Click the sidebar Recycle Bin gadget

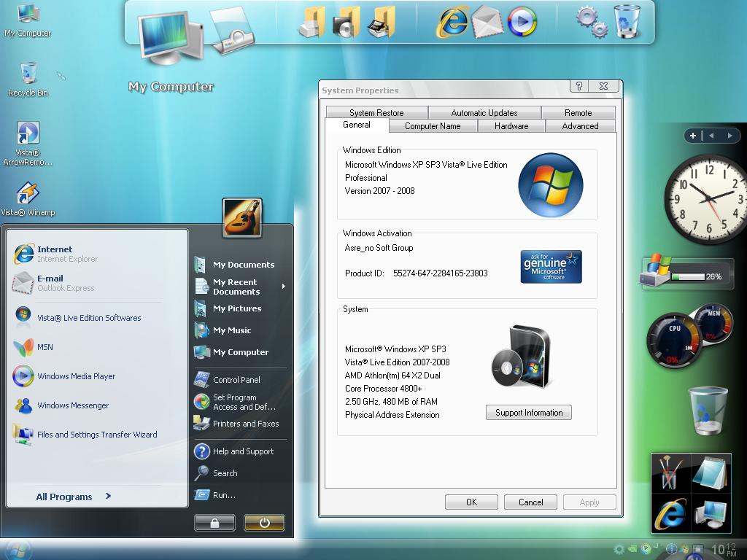(x=708, y=411)
